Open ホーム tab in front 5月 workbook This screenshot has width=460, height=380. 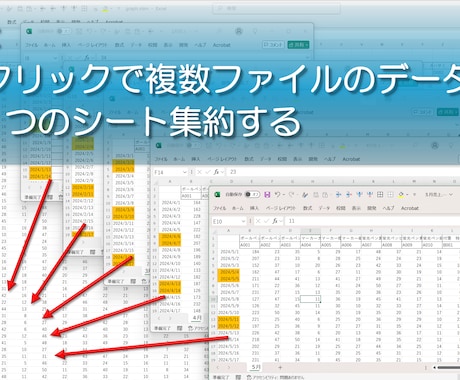coord(238,208)
